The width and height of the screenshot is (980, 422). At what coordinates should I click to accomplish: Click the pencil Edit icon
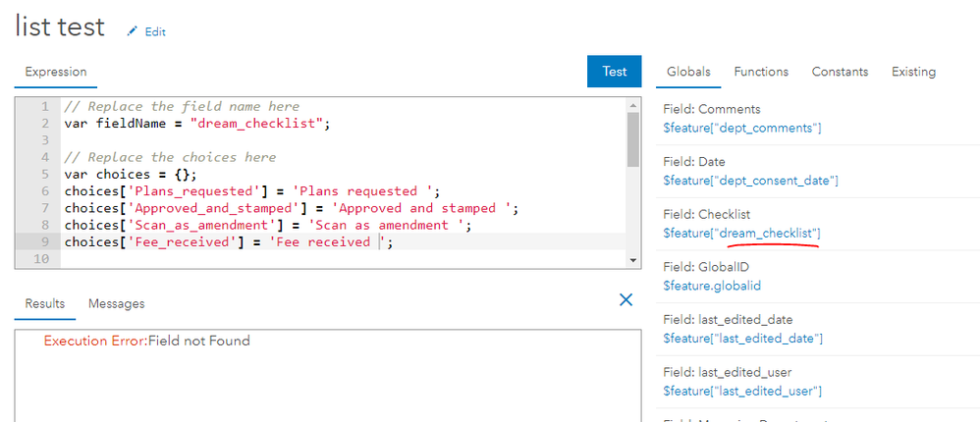pos(132,31)
